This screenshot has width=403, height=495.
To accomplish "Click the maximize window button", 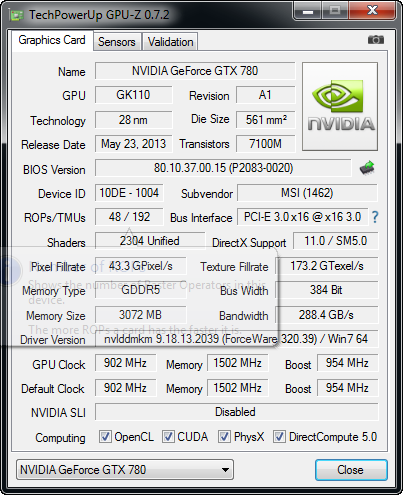I will (335, 11).
